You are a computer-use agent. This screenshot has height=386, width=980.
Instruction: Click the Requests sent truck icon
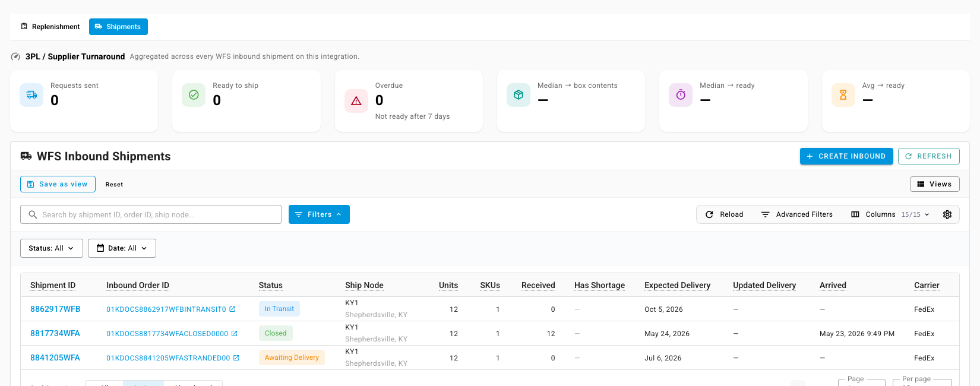tap(31, 95)
